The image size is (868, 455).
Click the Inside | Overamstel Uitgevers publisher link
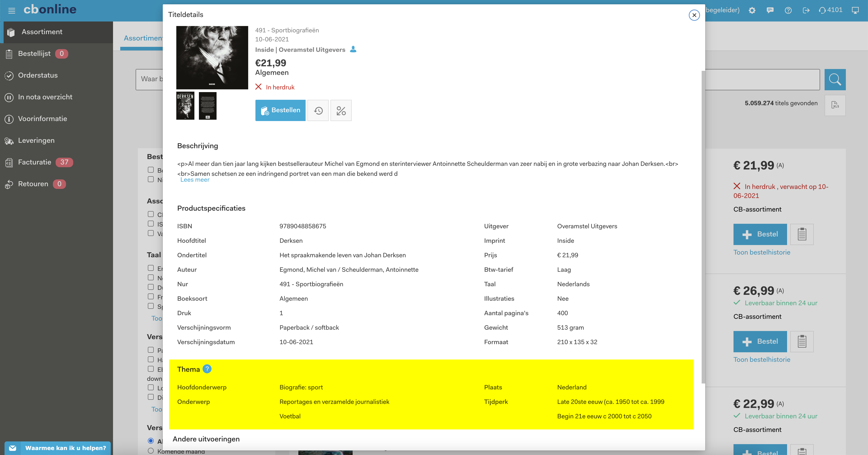pos(300,50)
